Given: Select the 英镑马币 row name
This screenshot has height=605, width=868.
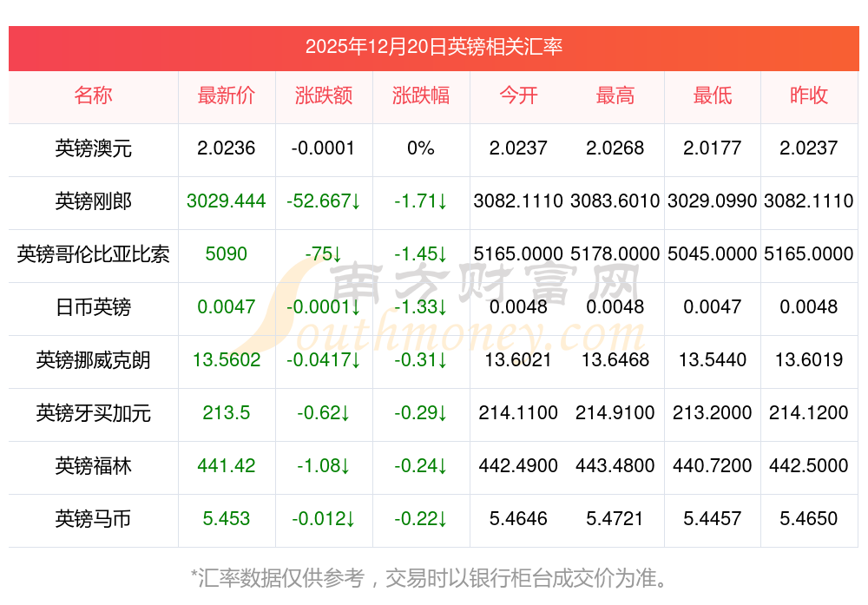Looking at the screenshot, I should (x=93, y=519).
